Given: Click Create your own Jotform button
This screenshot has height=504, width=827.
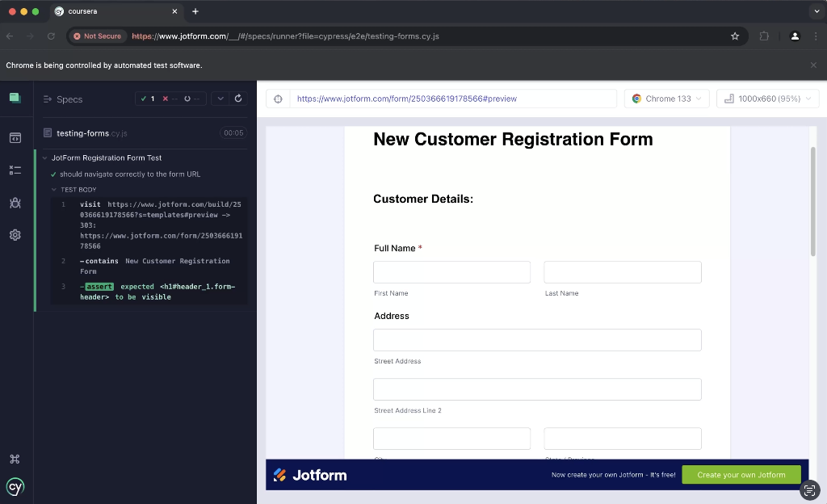Looking at the screenshot, I should coord(741,475).
